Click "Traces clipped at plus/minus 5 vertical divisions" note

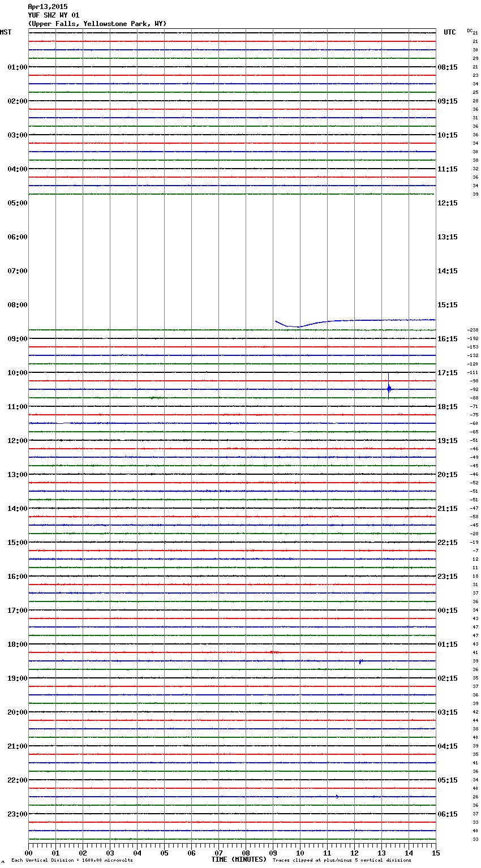[342, 861]
